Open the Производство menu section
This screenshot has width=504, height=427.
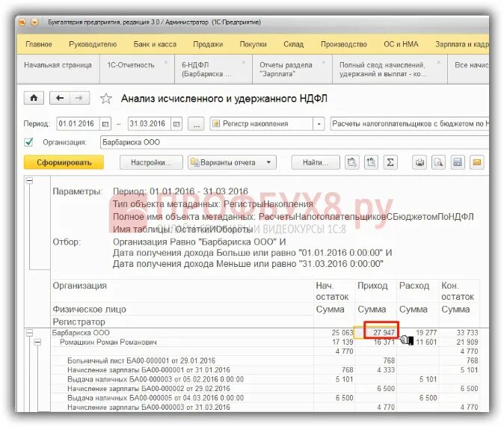pyautogui.click(x=344, y=44)
